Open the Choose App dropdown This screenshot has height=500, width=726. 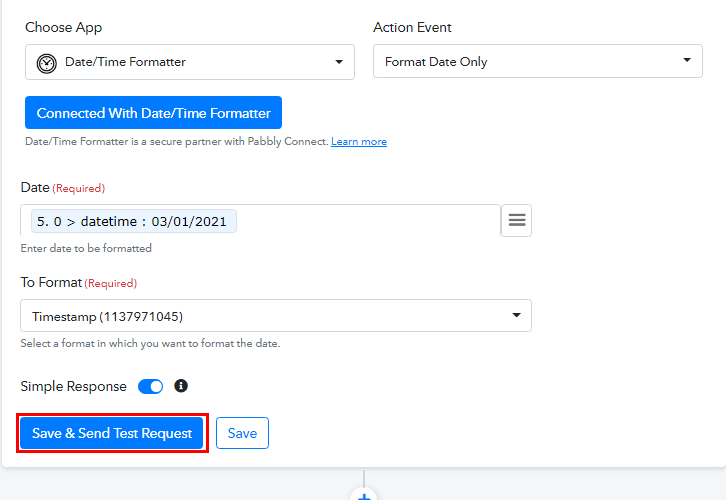[190, 62]
